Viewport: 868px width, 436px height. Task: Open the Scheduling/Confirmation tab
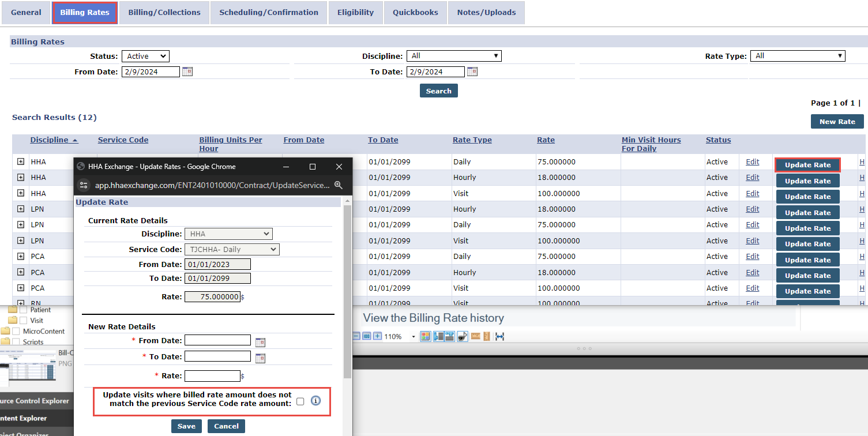click(269, 12)
